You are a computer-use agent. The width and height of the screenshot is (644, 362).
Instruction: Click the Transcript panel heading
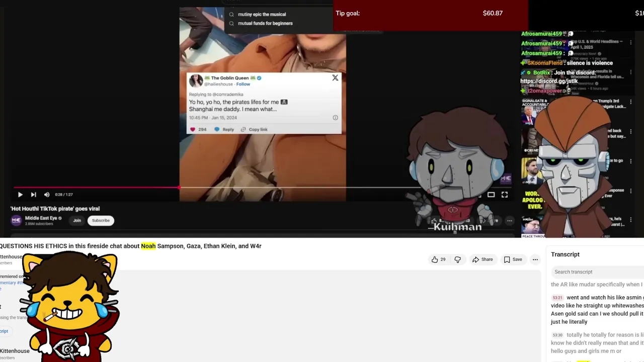(565, 254)
